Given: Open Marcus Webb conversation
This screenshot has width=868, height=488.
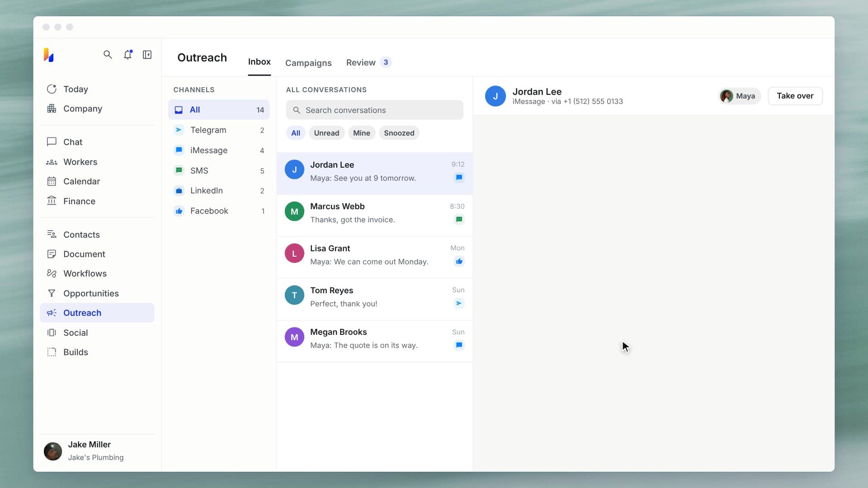Looking at the screenshot, I should click(374, 216).
